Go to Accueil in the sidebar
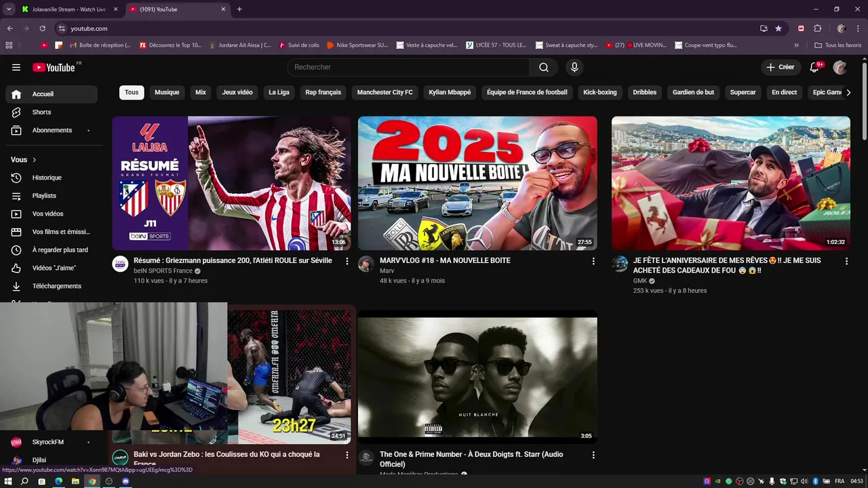Screen dimensions: 868x488 coord(52,94)
